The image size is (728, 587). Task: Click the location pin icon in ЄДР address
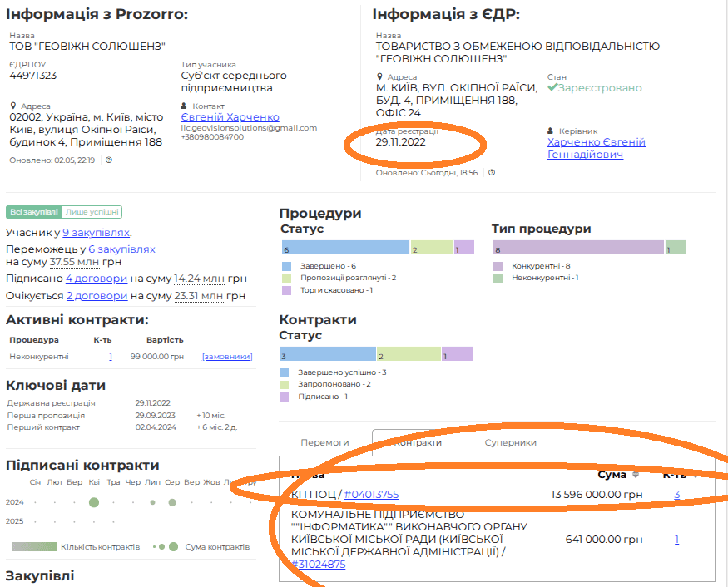click(379, 77)
